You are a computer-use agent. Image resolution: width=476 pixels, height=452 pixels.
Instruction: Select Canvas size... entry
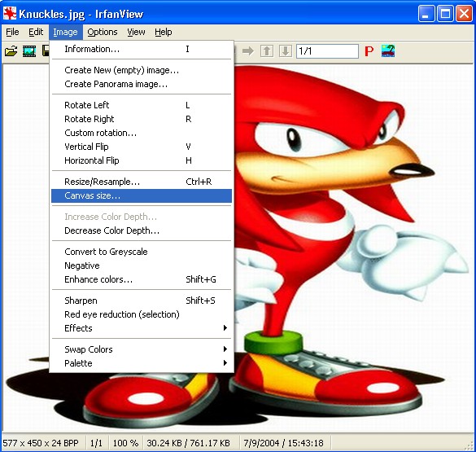pos(142,195)
